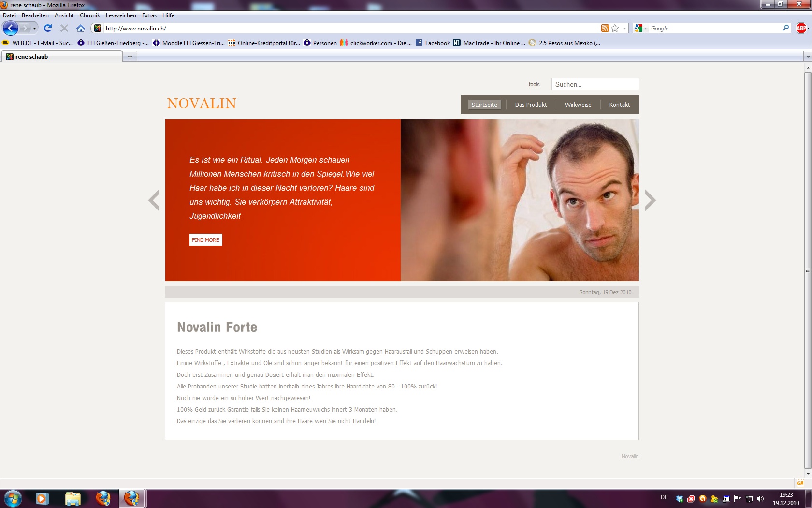Open the Kontakt page link
This screenshot has width=812, height=508.
point(619,105)
